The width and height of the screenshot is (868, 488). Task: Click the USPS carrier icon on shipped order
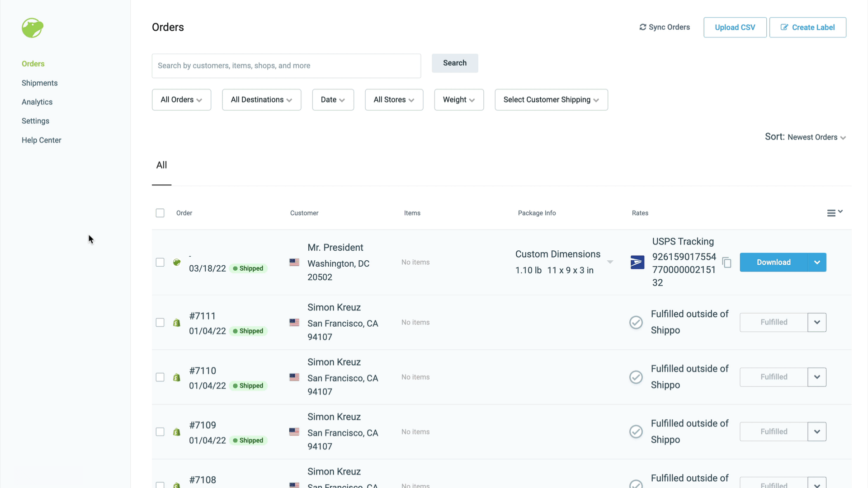pos(637,262)
